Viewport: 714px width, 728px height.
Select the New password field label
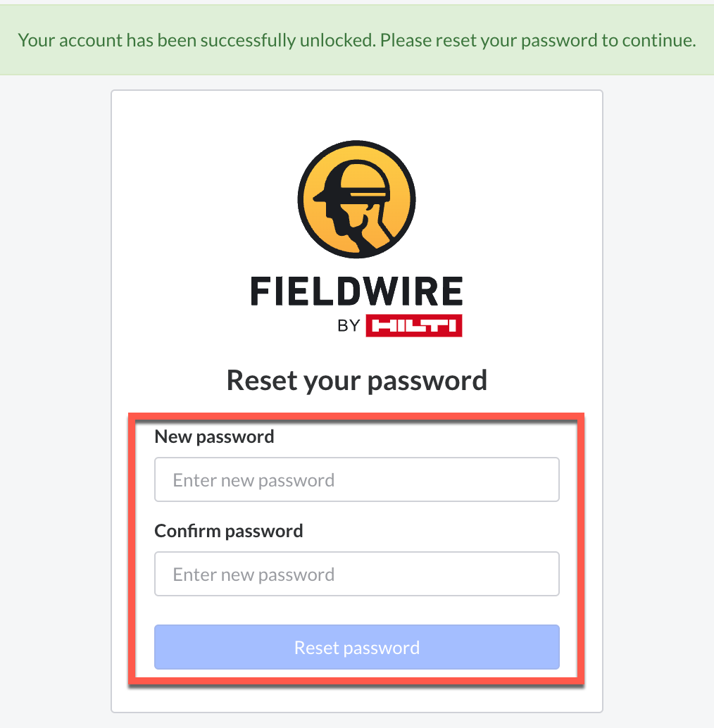214,437
